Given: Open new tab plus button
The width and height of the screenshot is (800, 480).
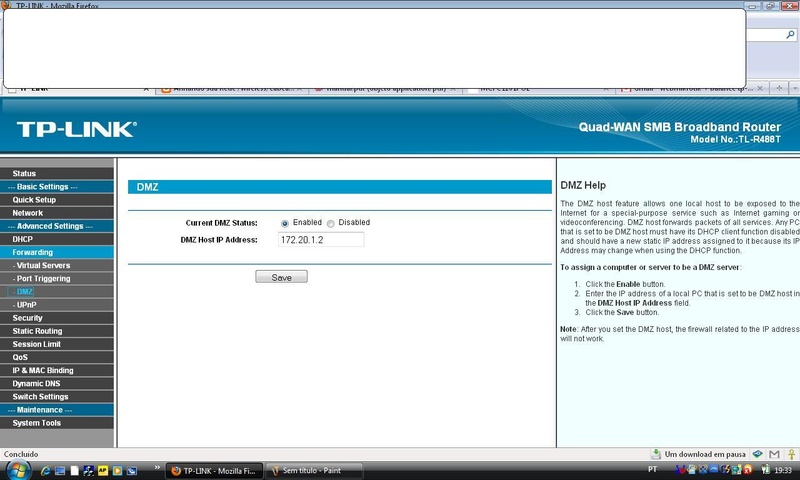Looking at the screenshot, I should click(x=779, y=88).
